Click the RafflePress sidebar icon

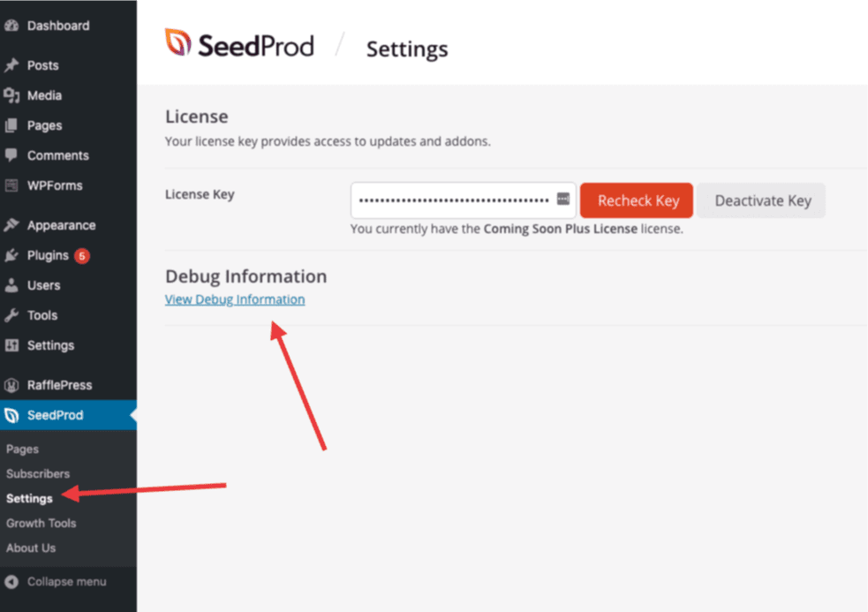11,385
